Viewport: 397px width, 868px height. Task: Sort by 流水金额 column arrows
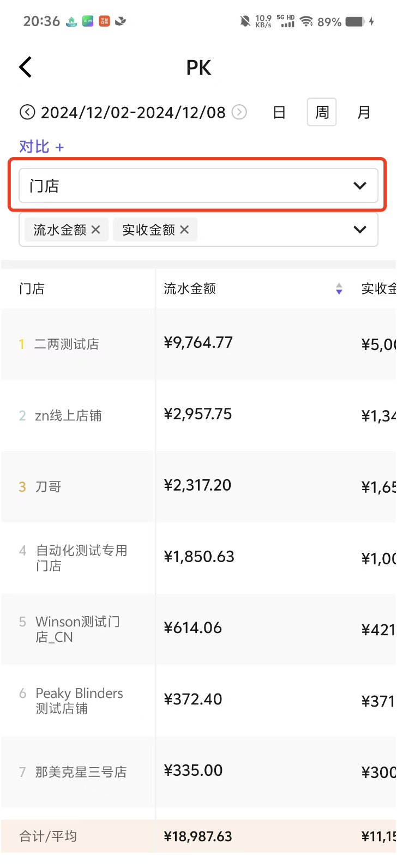(339, 288)
